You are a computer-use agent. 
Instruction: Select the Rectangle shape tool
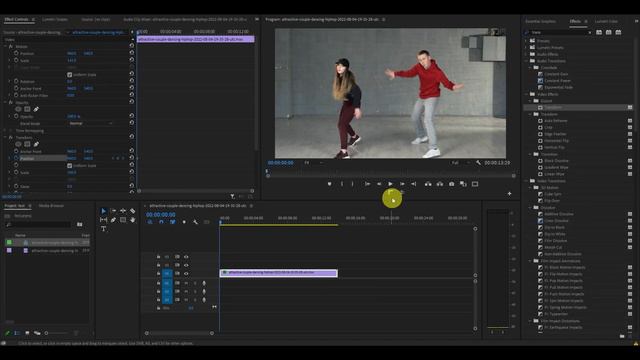[123, 220]
